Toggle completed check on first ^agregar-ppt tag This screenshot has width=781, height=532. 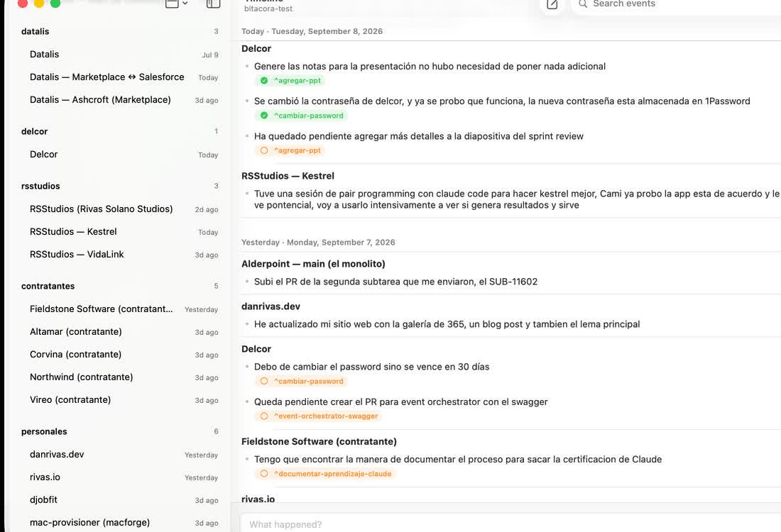[x=264, y=81]
